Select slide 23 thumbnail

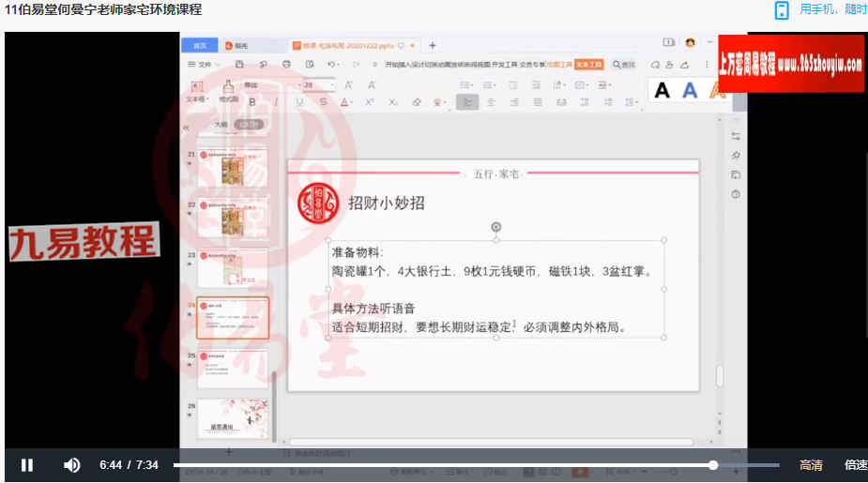click(233, 268)
